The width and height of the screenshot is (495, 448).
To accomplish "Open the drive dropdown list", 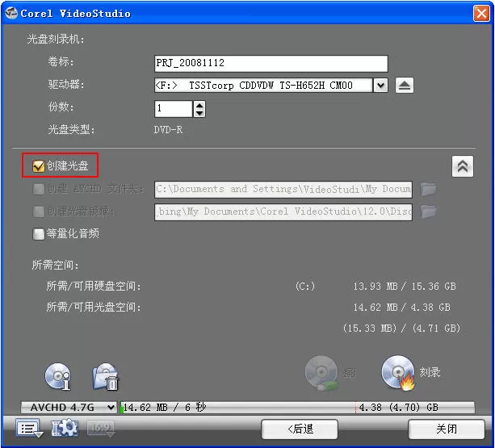I will tap(380, 86).
